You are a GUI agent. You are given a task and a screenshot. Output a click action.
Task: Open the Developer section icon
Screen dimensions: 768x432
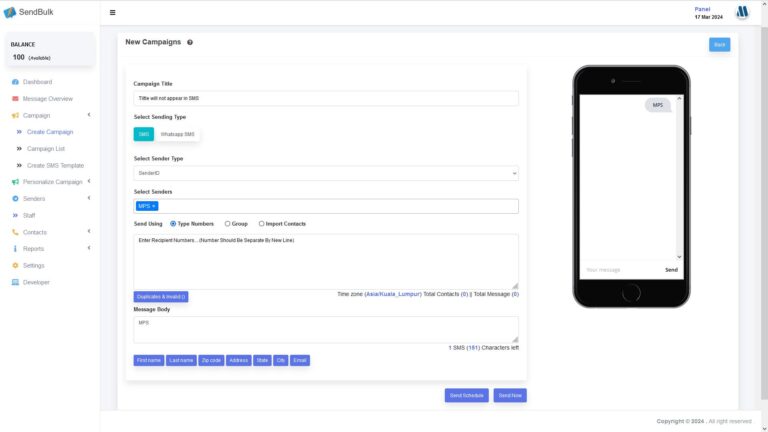pos(15,282)
